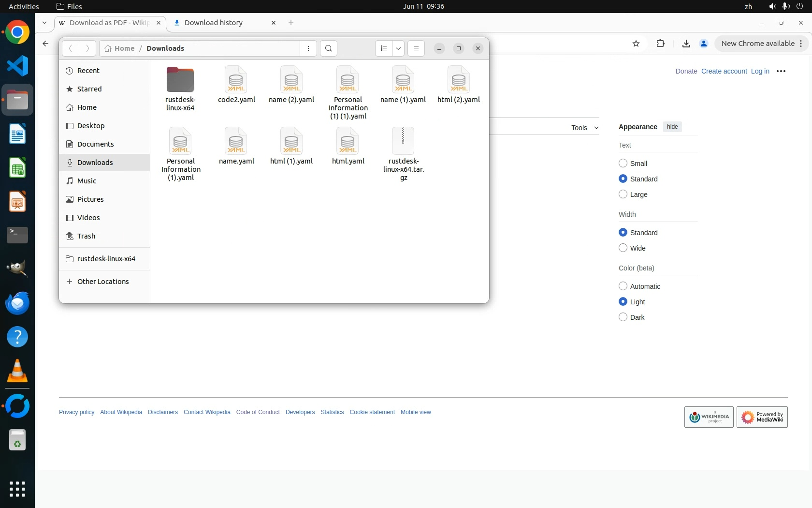Image resolution: width=812 pixels, height=508 pixels.
Task: Click the Chrome downloads icon
Action: (686, 44)
